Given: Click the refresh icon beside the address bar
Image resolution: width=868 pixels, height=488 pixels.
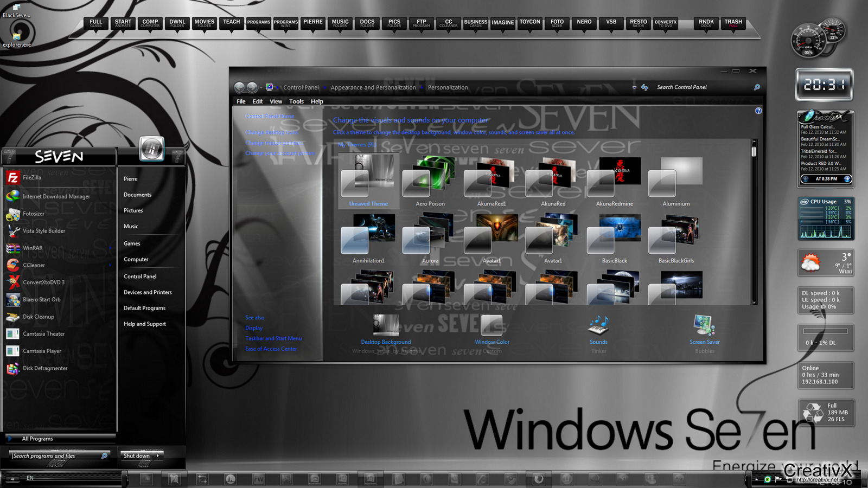Looking at the screenshot, I should 644,87.
